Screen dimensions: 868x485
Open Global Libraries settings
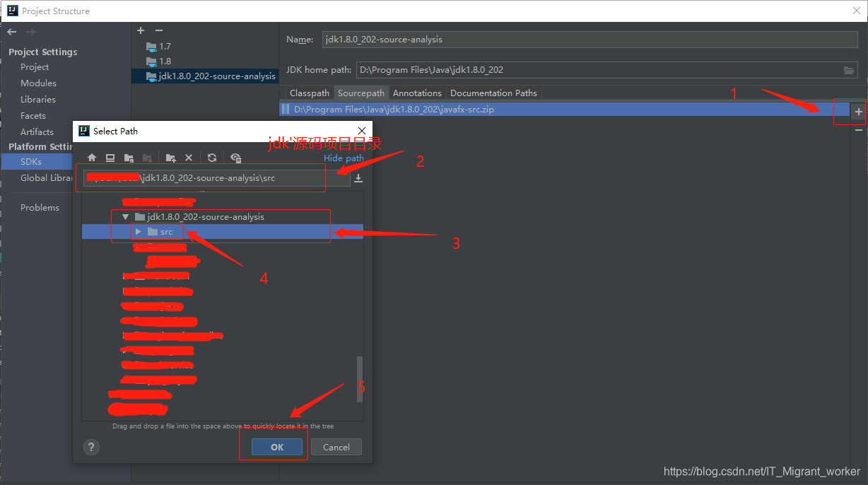tap(47, 178)
